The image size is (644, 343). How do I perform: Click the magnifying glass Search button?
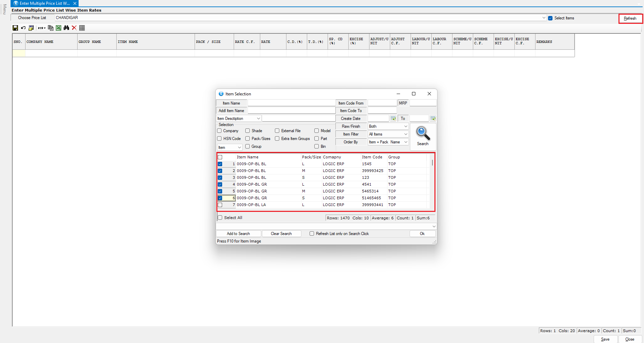pos(423,136)
